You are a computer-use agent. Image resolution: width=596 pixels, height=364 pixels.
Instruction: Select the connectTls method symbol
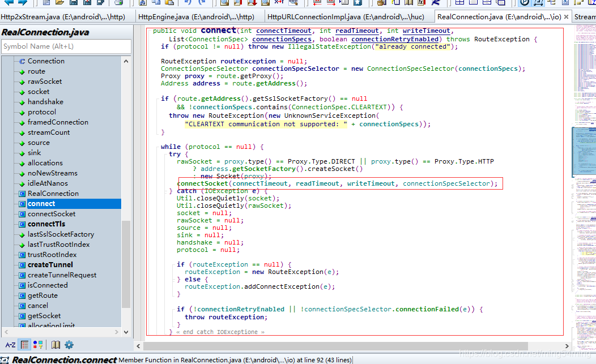tap(46, 224)
